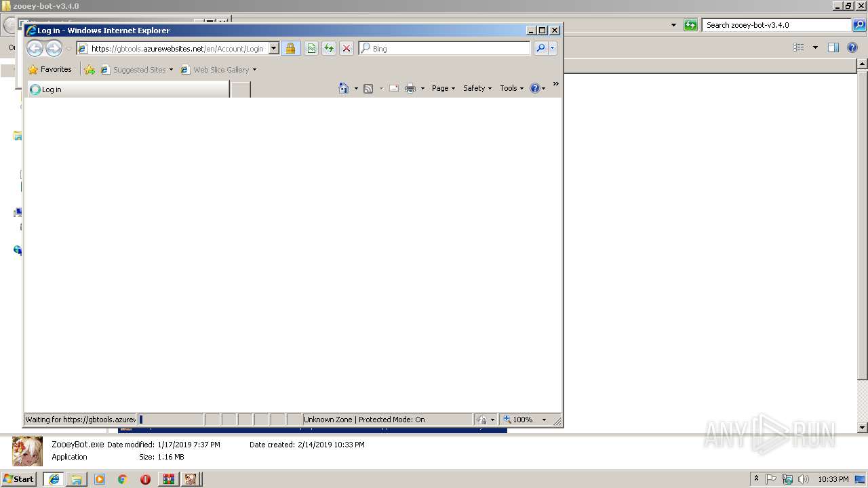Toggle Explorer preview pane icon
The image size is (868, 488).
click(x=833, y=47)
